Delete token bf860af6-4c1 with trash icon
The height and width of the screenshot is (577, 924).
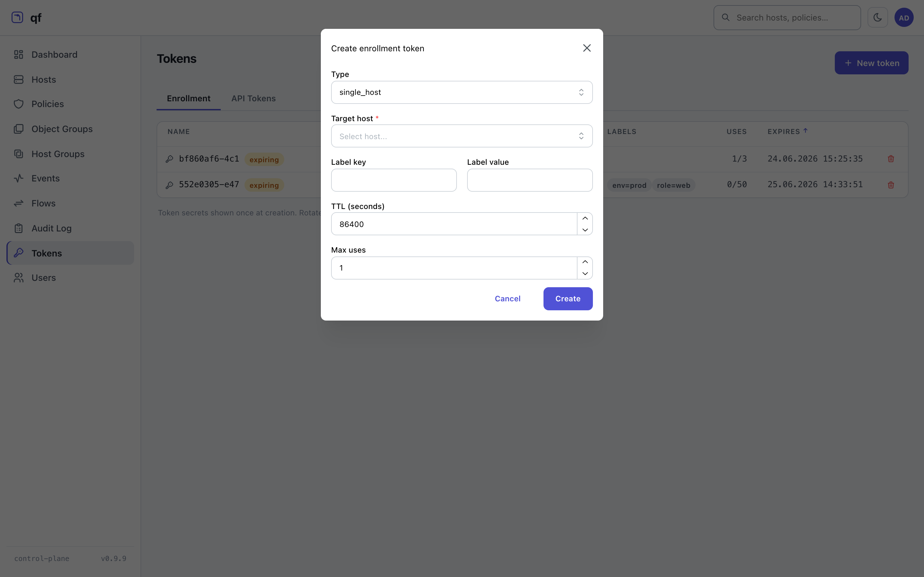tap(891, 159)
